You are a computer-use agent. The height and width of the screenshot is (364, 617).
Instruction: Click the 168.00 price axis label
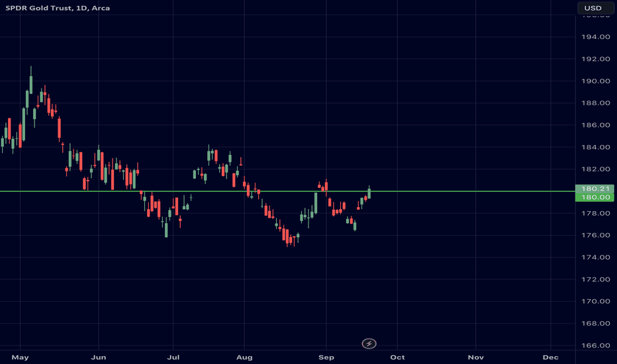coord(596,324)
